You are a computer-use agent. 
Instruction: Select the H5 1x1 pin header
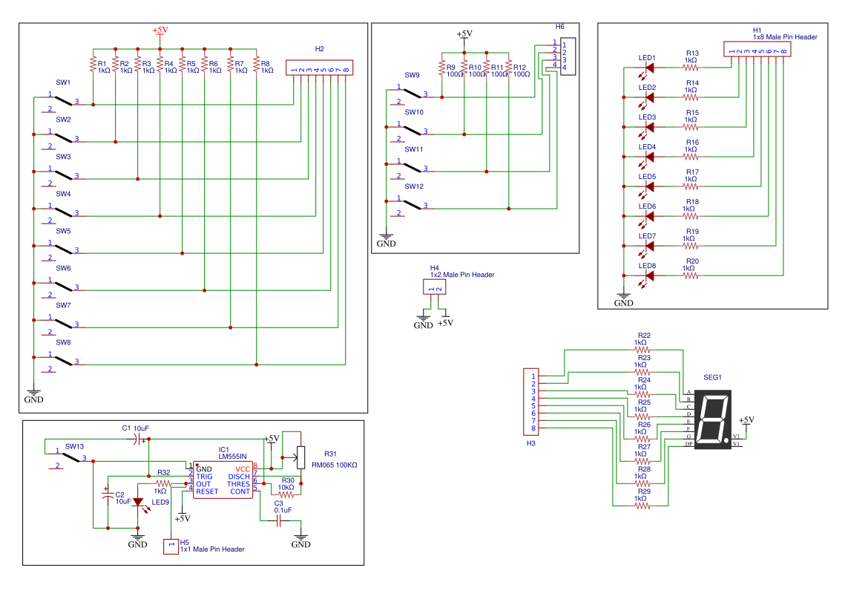click(x=171, y=546)
